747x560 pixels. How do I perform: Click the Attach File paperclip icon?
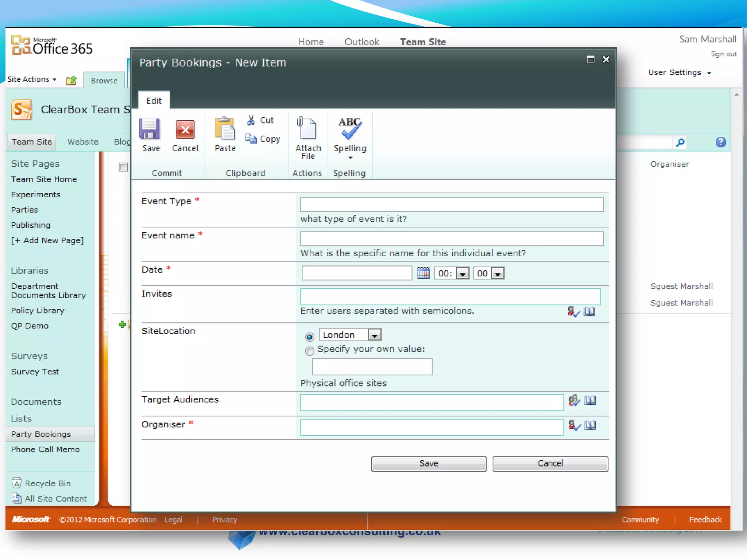click(307, 128)
